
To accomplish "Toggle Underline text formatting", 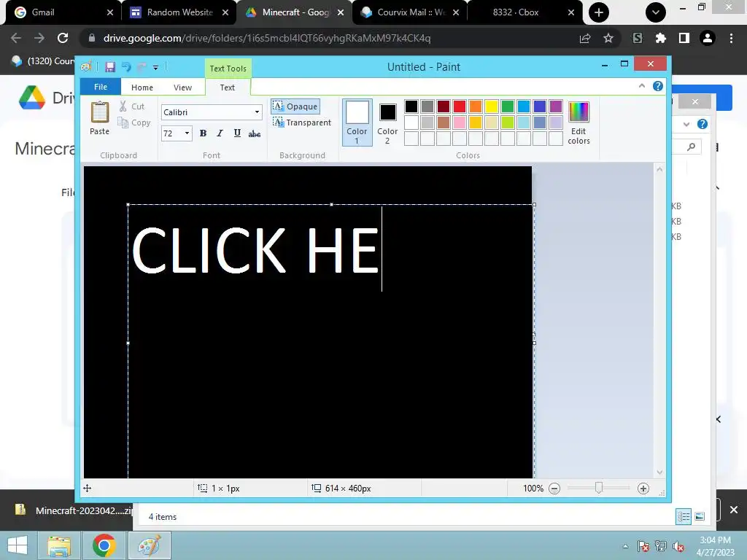I will 237,133.
